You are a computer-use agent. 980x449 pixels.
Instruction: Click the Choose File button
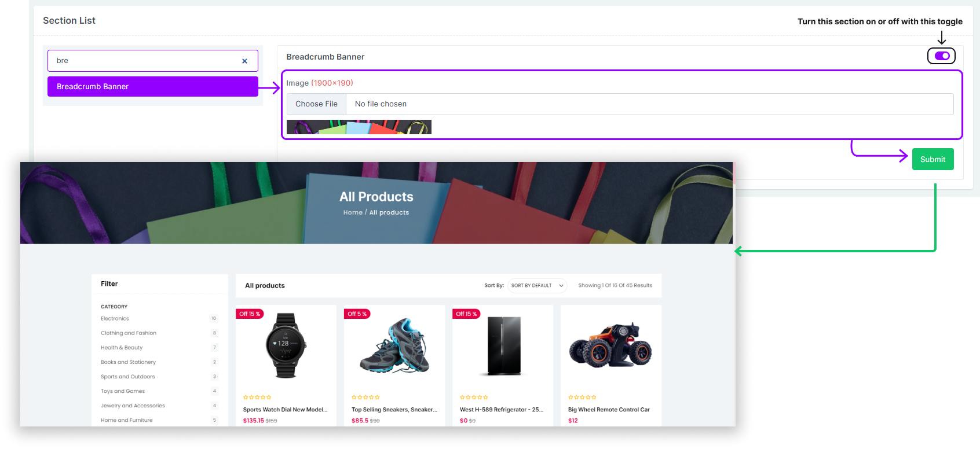pyautogui.click(x=316, y=104)
